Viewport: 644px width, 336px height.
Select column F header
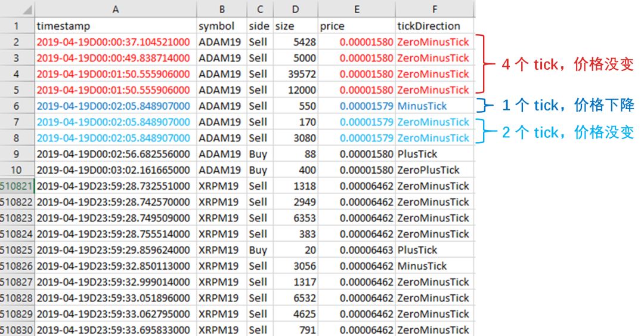coord(435,9)
